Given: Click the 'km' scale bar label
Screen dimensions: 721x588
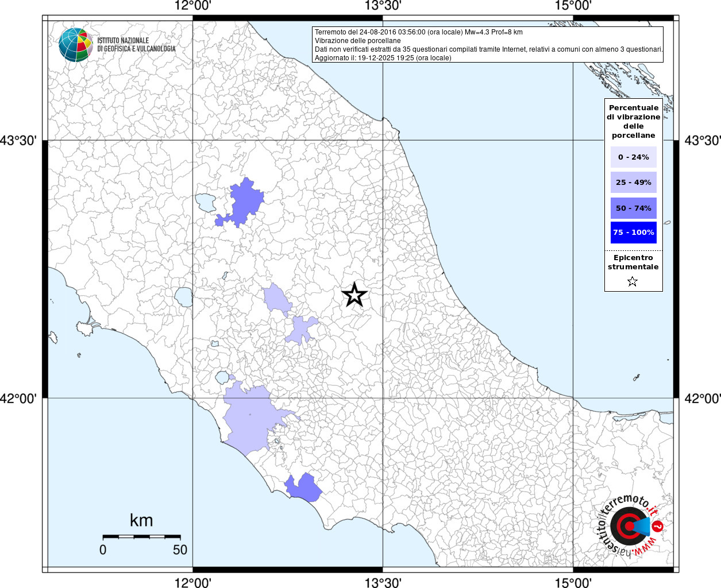Looking at the screenshot, I should tap(141, 520).
